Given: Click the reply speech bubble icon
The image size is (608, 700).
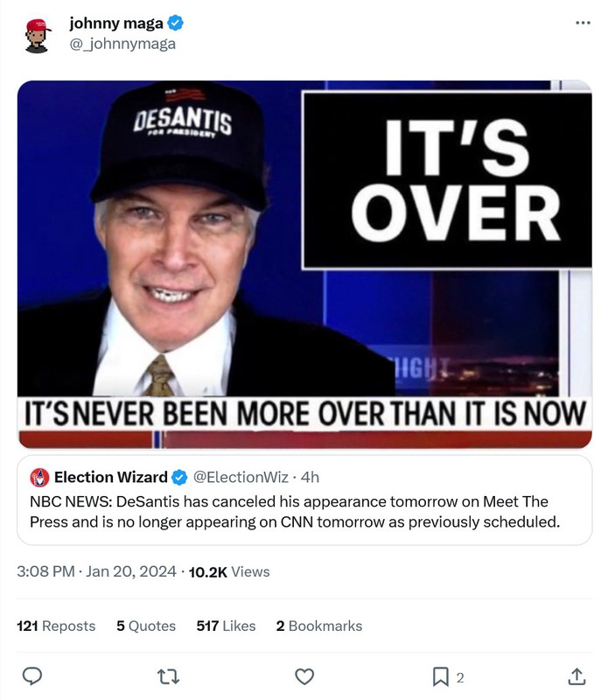Looking at the screenshot, I should click(x=32, y=676).
